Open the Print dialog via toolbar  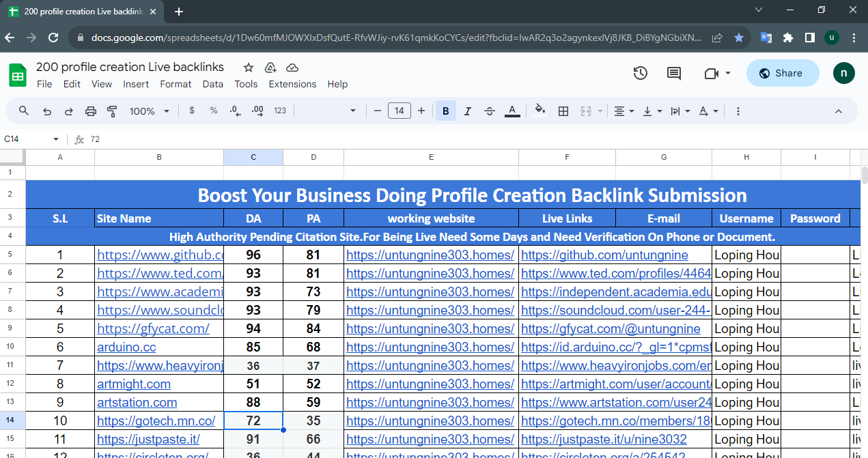pyautogui.click(x=89, y=111)
